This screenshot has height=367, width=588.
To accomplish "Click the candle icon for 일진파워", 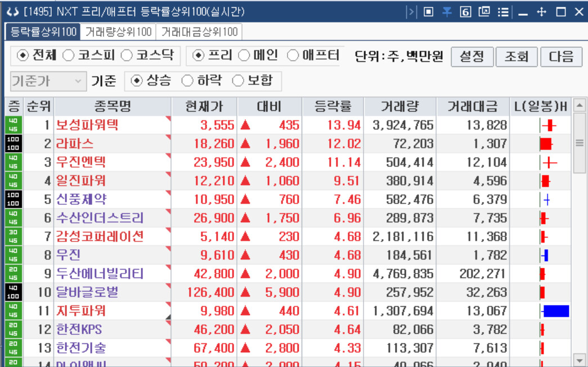I will click(545, 181).
